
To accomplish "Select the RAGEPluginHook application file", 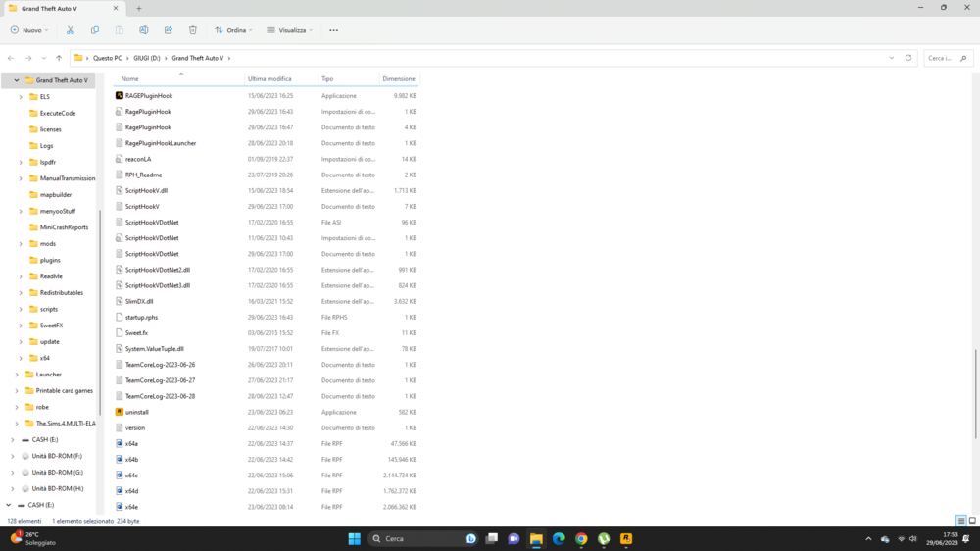I will pyautogui.click(x=149, y=96).
